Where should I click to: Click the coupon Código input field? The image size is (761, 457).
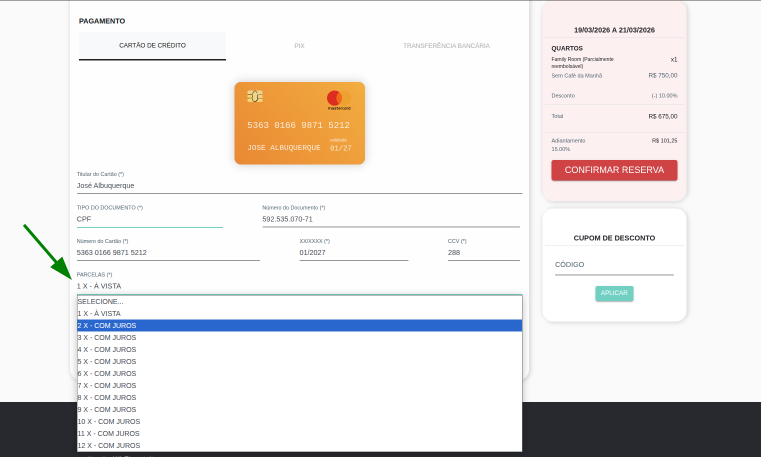(614, 265)
